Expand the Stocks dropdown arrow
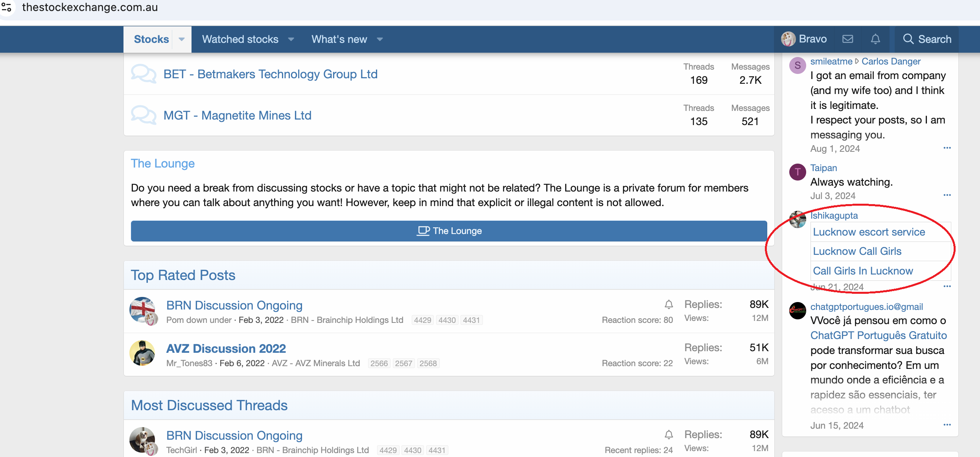The image size is (980, 457). [182, 39]
